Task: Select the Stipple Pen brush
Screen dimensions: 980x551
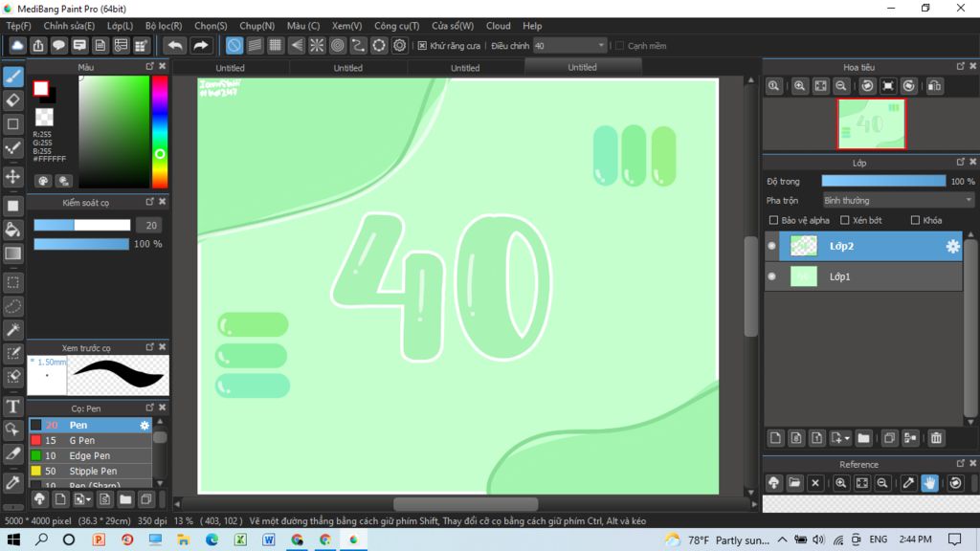Action: [x=93, y=471]
